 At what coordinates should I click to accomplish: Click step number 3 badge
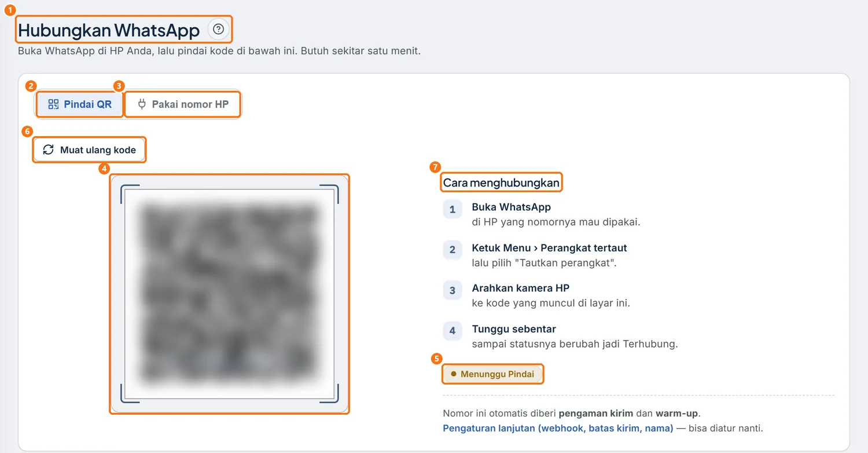(453, 290)
